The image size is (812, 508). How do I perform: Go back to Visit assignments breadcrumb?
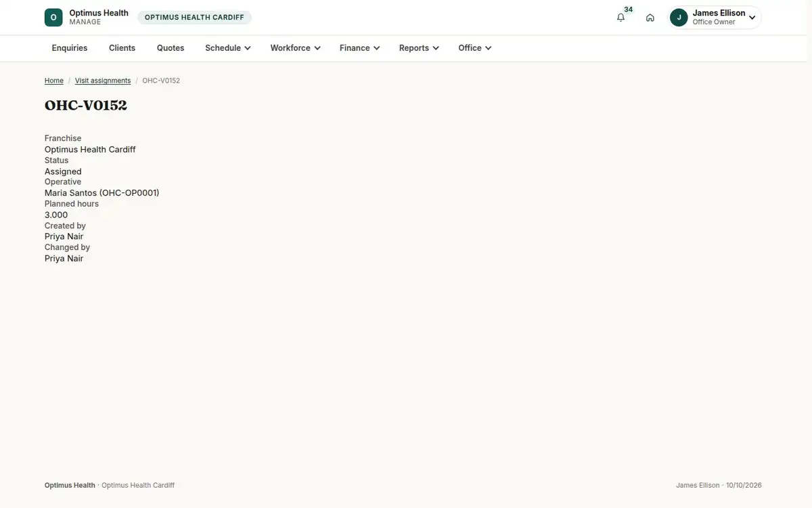coord(103,81)
